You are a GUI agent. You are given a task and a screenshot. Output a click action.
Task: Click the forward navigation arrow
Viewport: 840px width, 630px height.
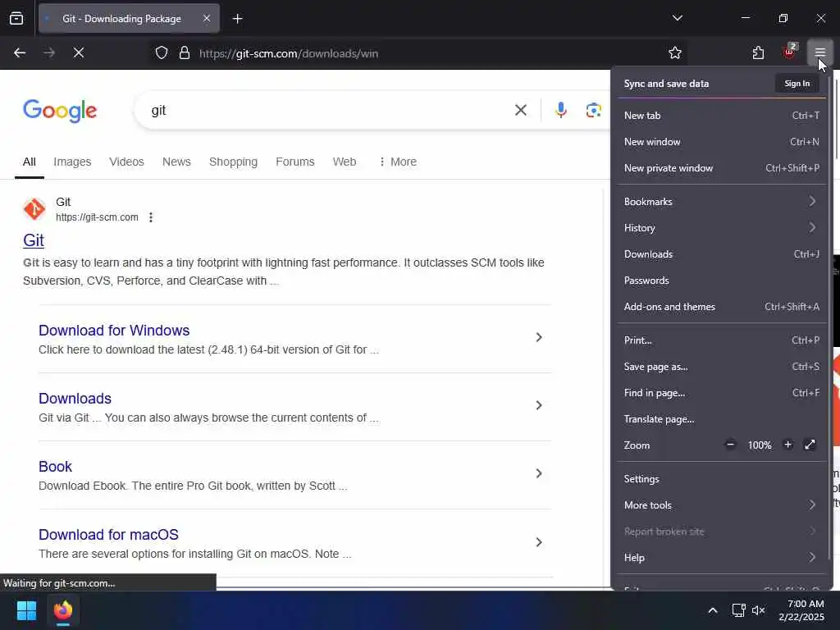pyautogui.click(x=49, y=52)
